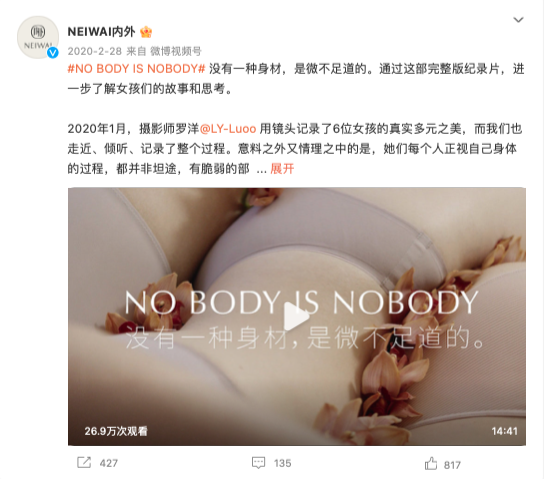Open comments via speech bubble icon
The image size is (544, 479).
click(x=258, y=463)
